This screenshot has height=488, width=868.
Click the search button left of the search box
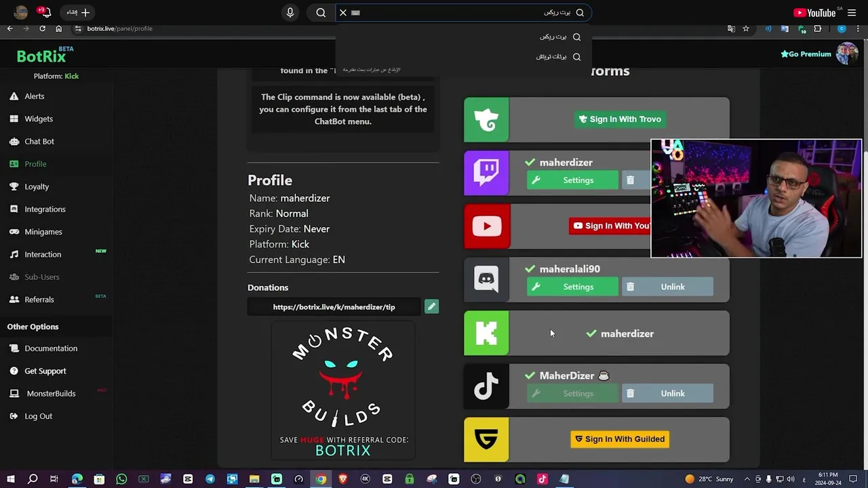pos(321,12)
